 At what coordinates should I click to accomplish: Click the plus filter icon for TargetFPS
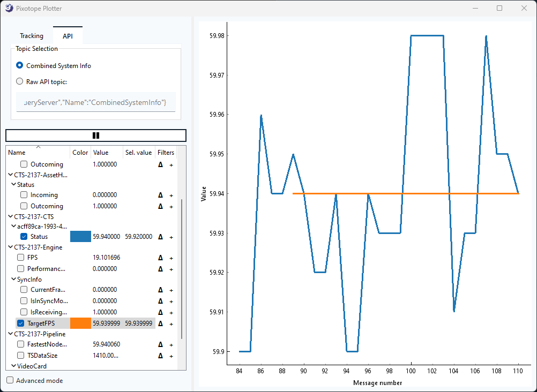(171, 323)
